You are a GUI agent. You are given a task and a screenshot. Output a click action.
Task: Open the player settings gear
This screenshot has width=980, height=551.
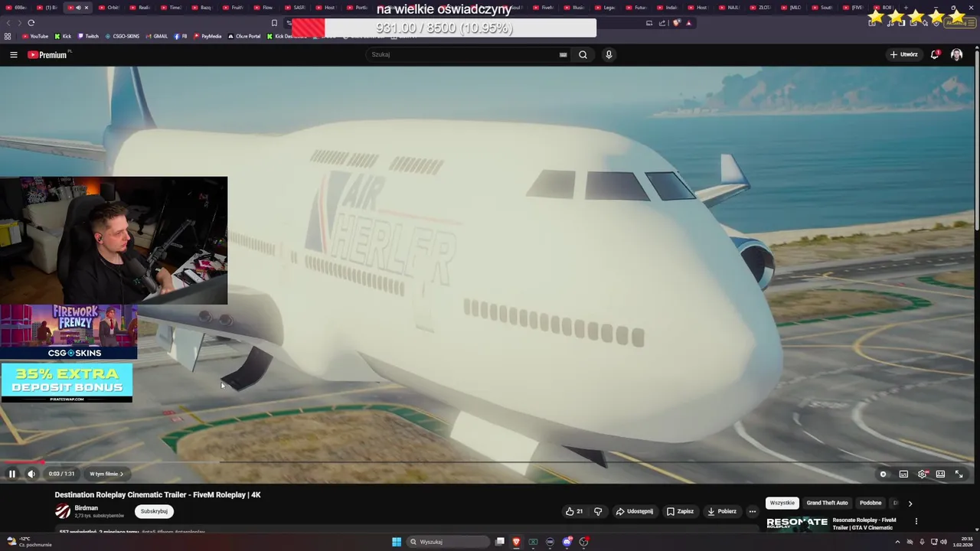pos(923,474)
